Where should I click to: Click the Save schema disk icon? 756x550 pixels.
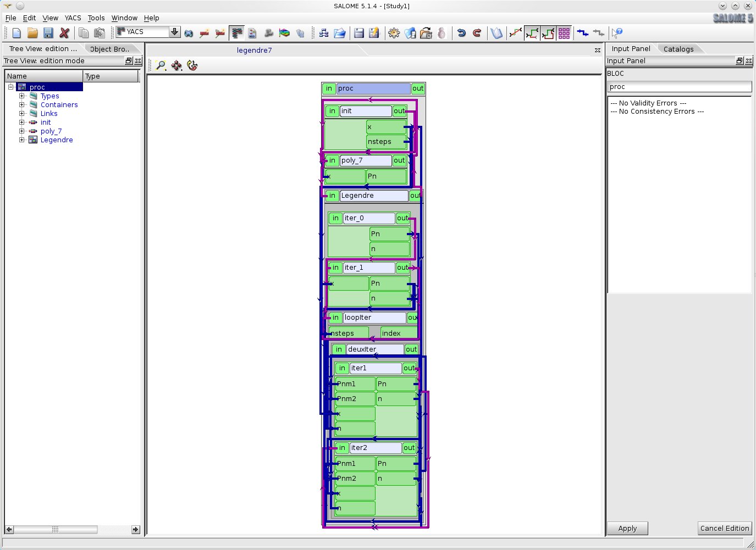click(359, 33)
